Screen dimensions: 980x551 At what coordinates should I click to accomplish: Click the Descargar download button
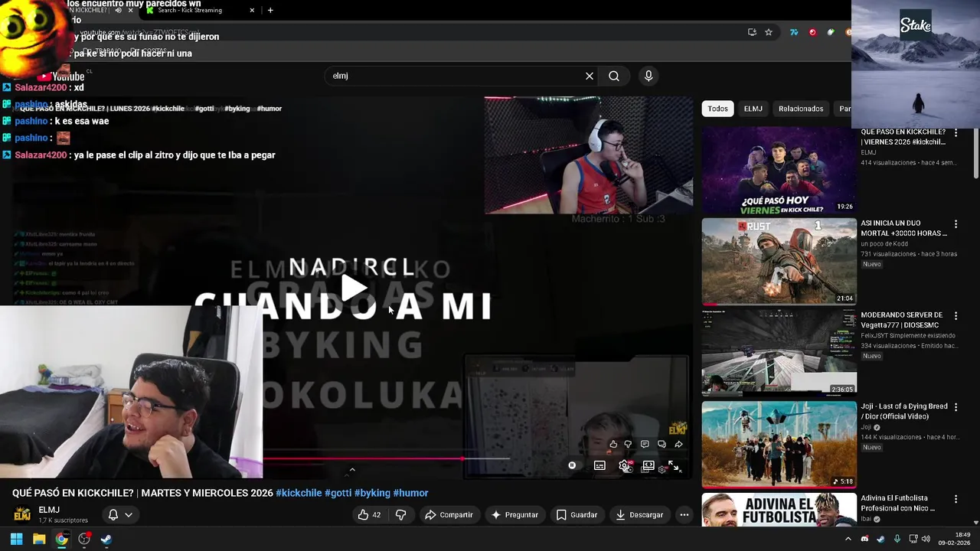[639, 515]
